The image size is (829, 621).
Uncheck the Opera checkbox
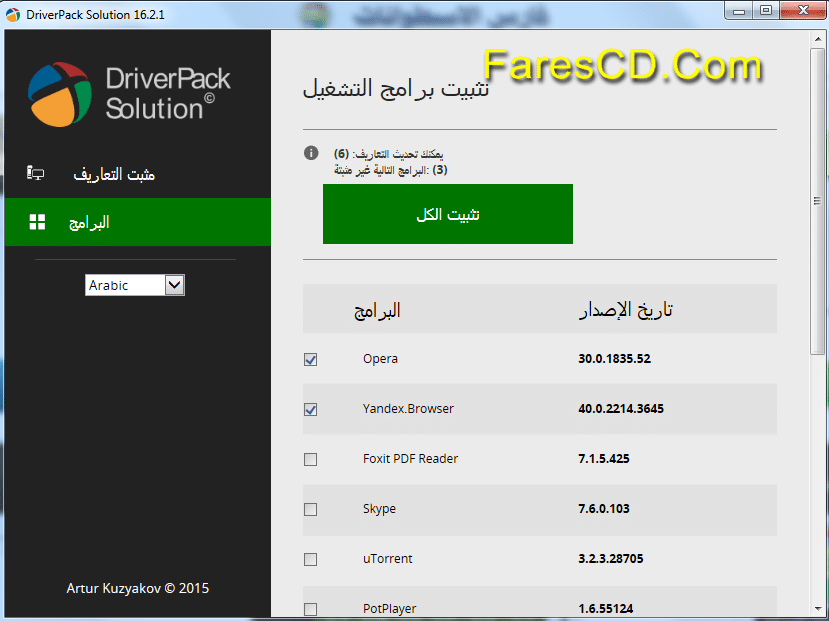coord(310,359)
